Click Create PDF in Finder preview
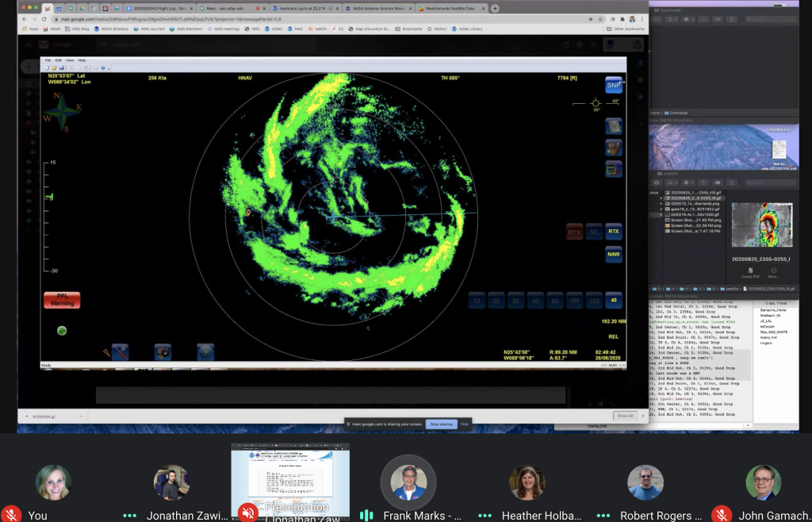This screenshot has height=522, width=812. tap(750, 274)
